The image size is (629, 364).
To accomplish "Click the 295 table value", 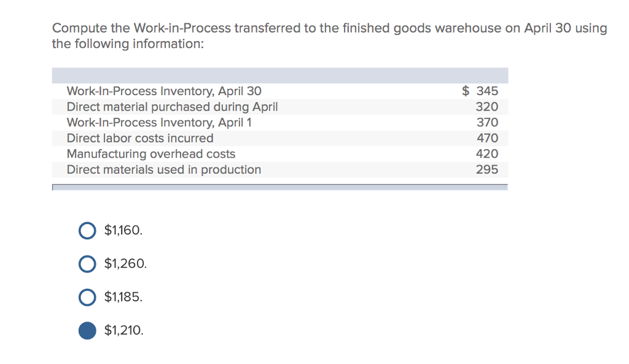I will [x=487, y=169].
